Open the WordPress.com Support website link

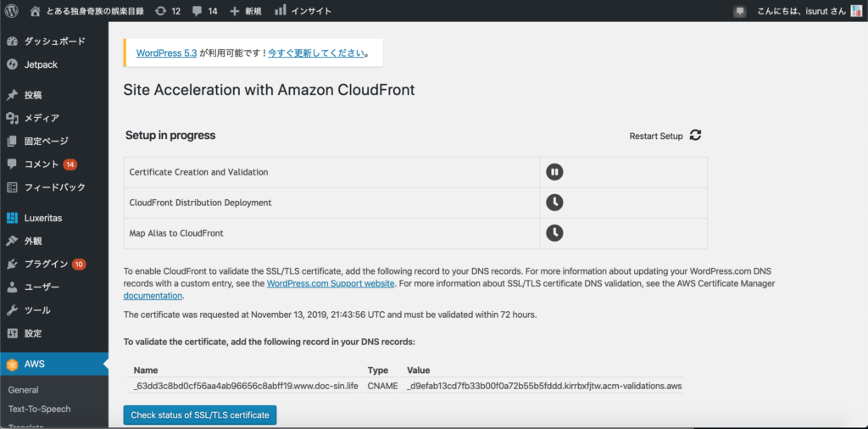tap(331, 283)
